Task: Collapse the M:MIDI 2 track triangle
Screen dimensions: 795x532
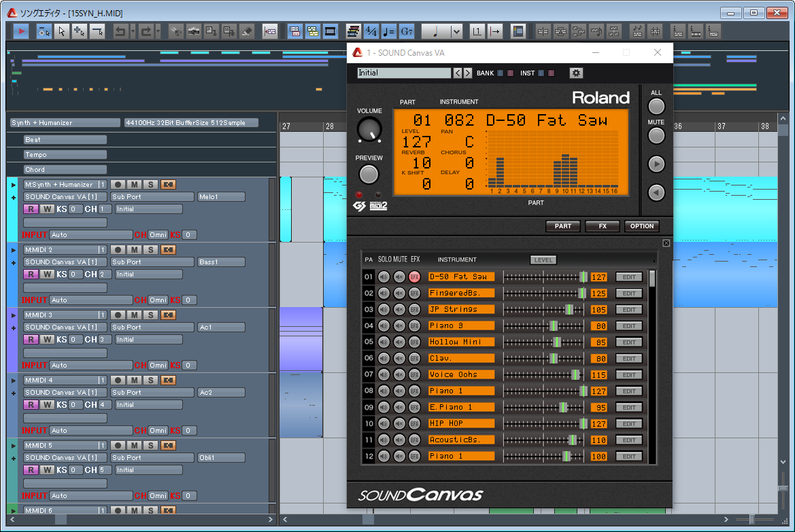Action: (x=13, y=250)
